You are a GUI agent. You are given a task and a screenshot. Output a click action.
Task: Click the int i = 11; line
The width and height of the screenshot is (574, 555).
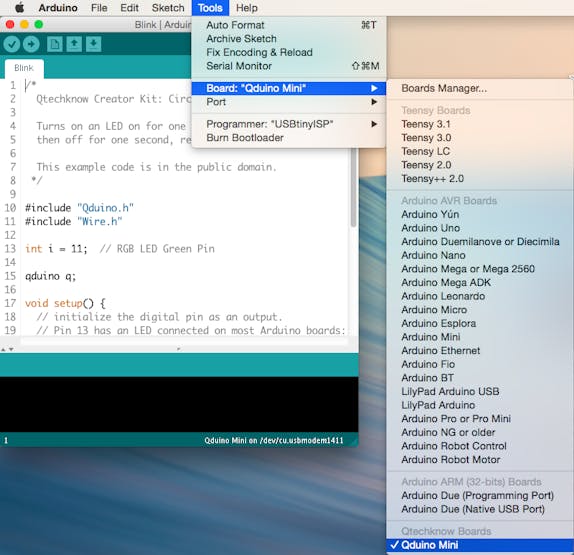120,249
